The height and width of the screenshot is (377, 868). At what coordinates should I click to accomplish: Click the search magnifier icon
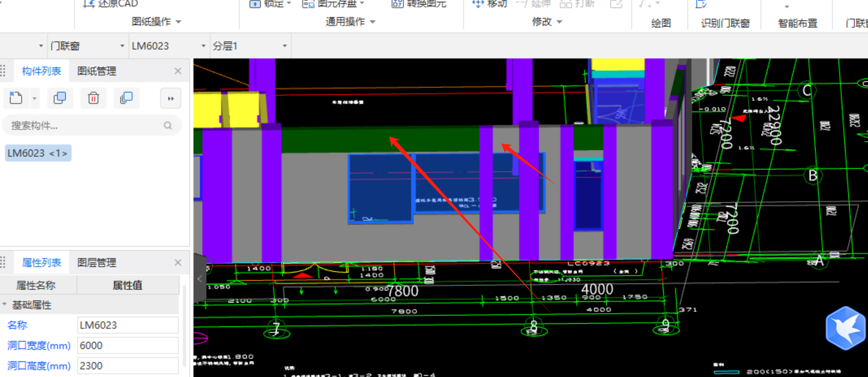coord(168,126)
